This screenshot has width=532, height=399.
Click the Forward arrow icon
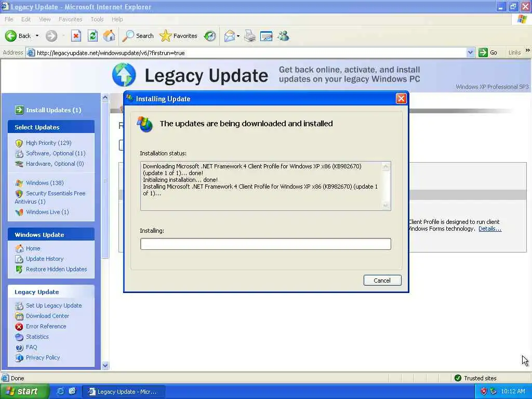(x=51, y=36)
